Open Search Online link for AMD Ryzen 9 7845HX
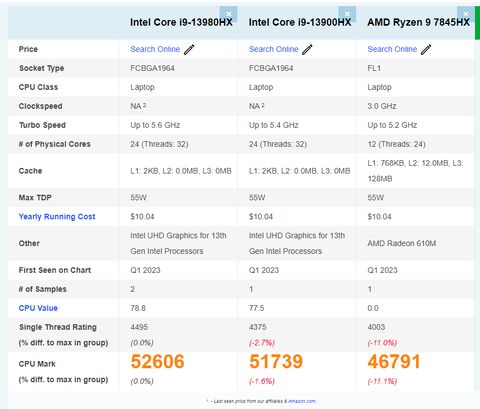Viewport: 480px width, 409px height. click(x=392, y=49)
